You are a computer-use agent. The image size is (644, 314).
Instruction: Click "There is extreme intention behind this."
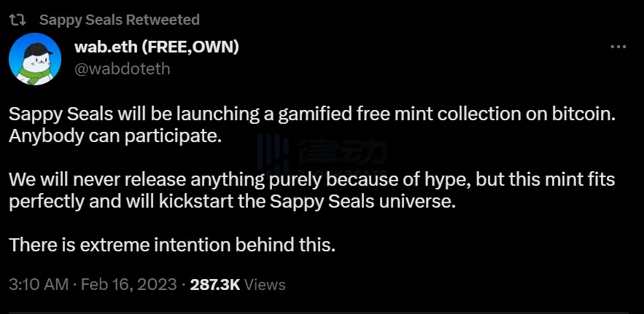pyautogui.click(x=172, y=245)
